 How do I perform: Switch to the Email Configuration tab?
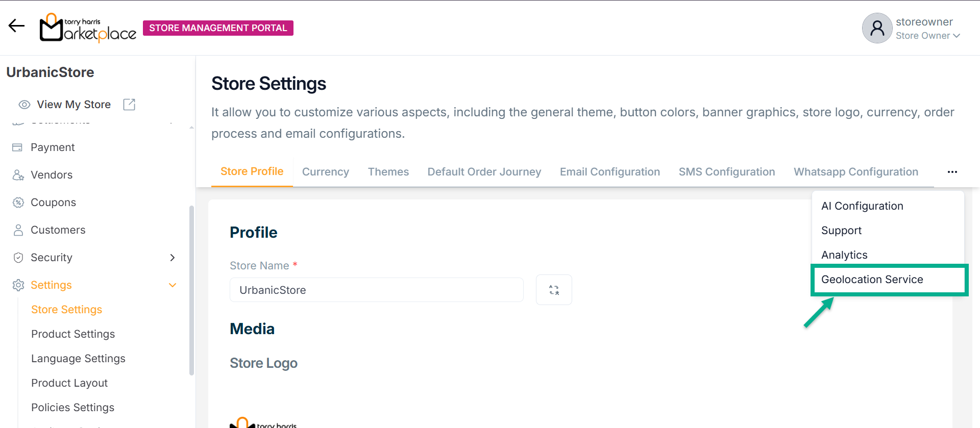pos(609,172)
